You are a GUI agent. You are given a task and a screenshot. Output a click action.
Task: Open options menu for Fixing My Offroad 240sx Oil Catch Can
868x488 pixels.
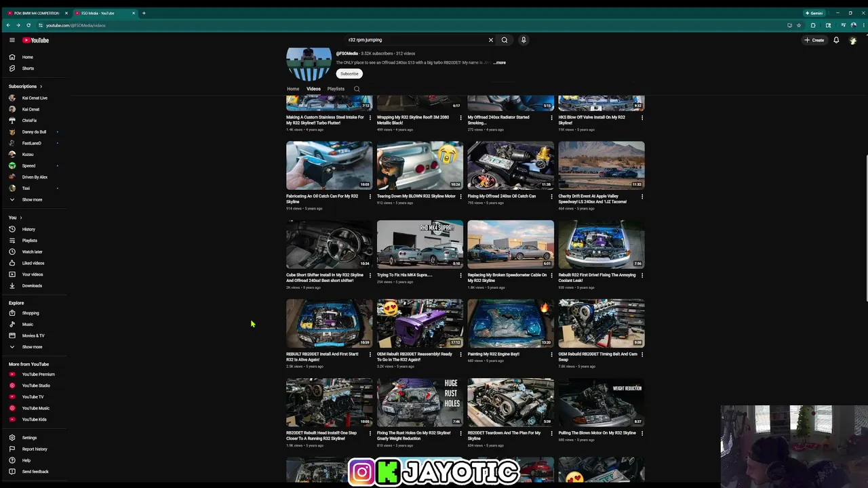[x=551, y=197]
